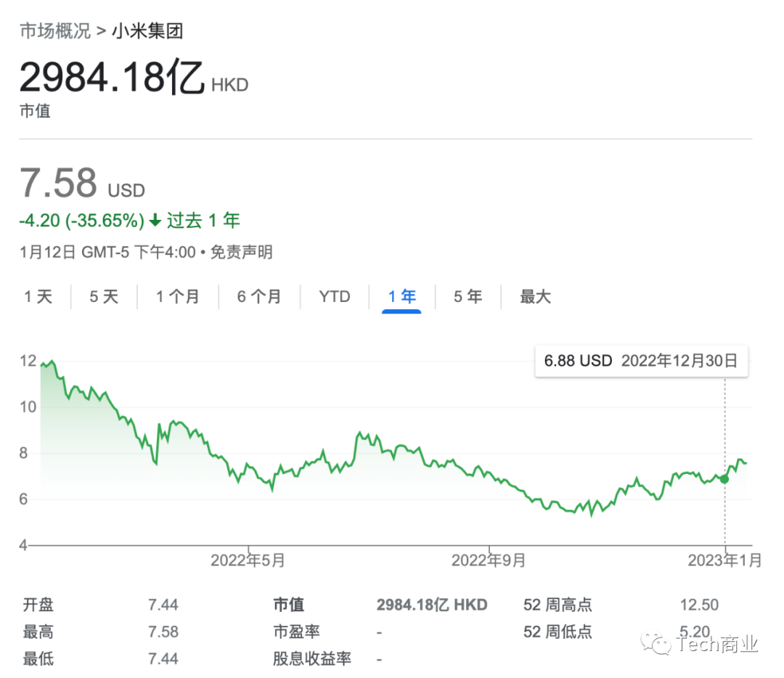Click the 52 周高点 value 12.50
This screenshot has height=678, width=784.
(x=700, y=605)
